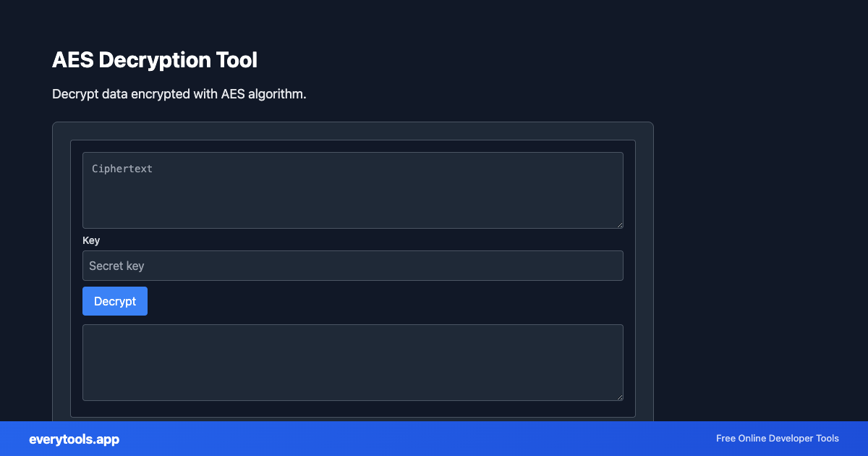Viewport: 868px width, 456px height.
Task: Click the bottom edge of the output box
Action: click(353, 400)
